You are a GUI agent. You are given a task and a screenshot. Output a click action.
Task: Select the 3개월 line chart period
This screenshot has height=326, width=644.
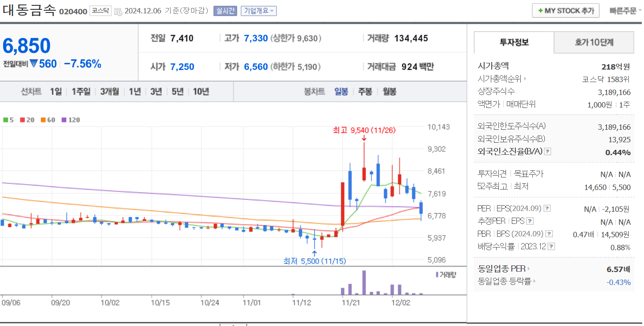pos(109,92)
